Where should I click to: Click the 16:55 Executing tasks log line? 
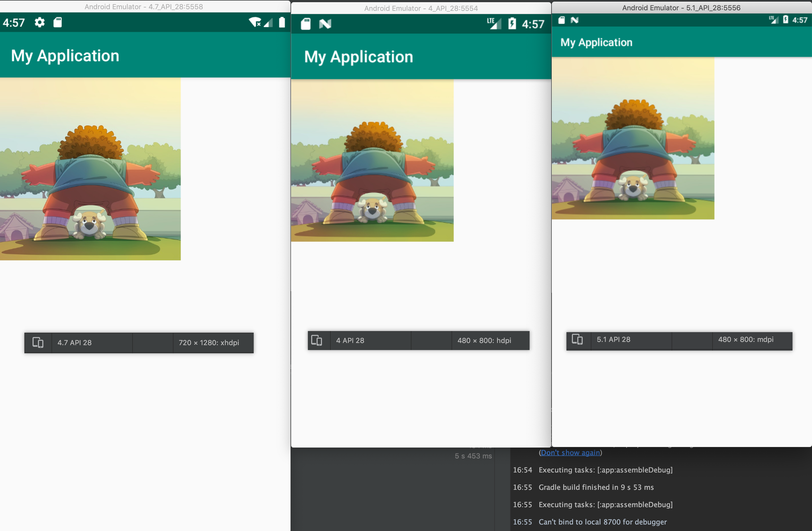(x=593, y=505)
